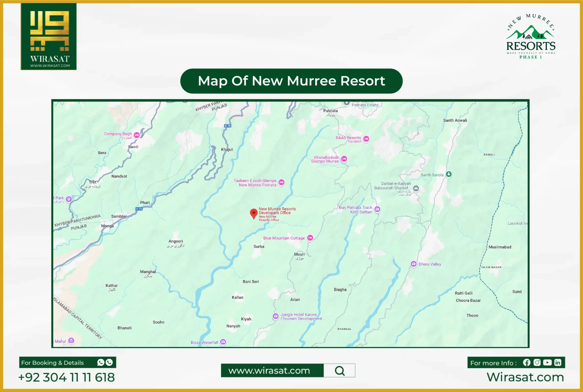Click the Biagha label on the map

click(x=340, y=290)
